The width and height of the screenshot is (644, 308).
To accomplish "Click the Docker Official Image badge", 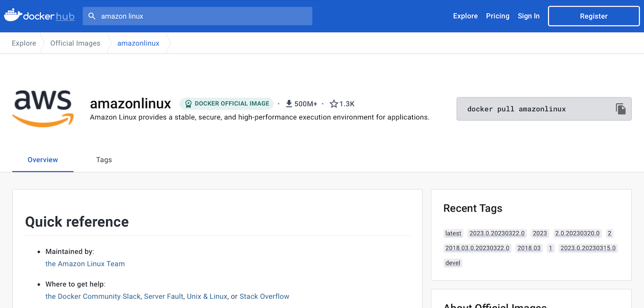I will [x=226, y=104].
